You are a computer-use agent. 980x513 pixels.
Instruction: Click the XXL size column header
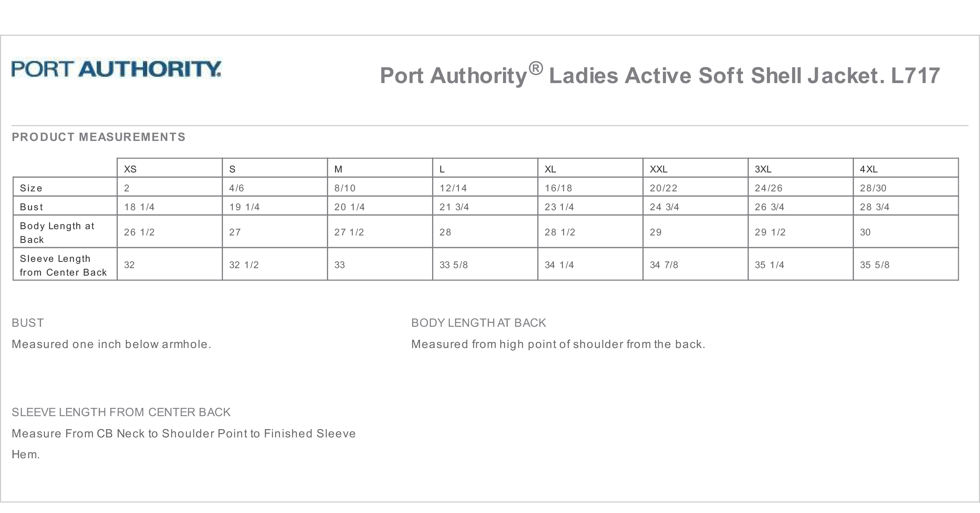(659, 169)
